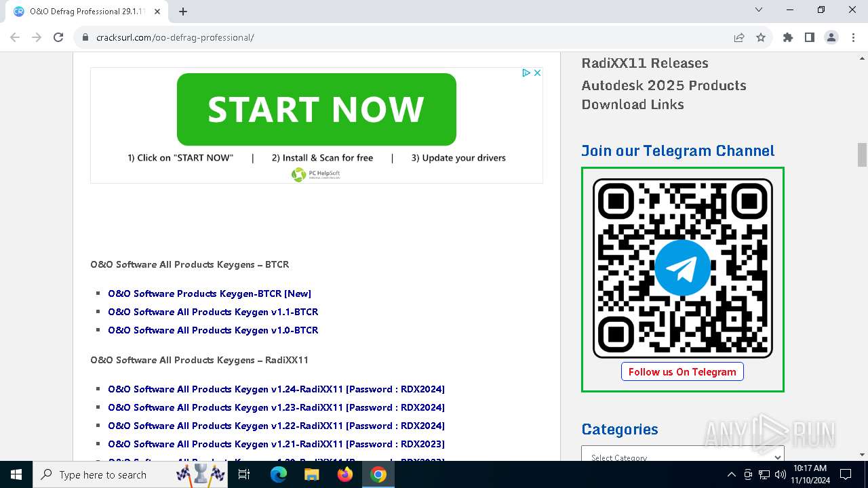Click the network icon in system tray
Screen dimensions: 868x488
tap(764, 474)
